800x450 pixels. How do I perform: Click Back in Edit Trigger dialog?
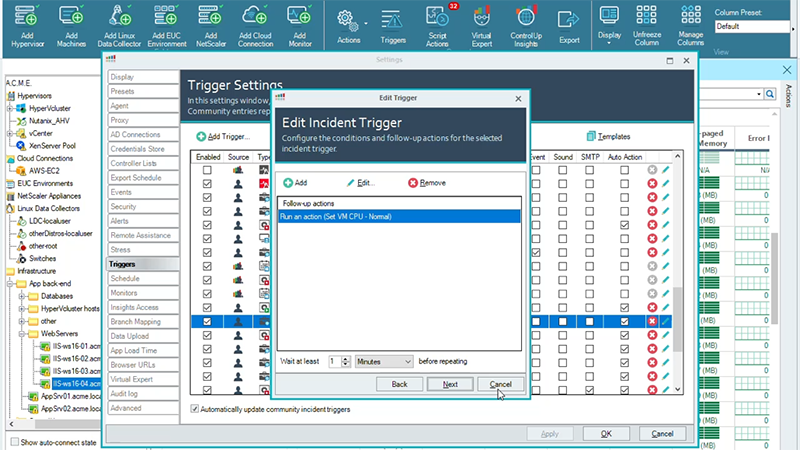[399, 384]
